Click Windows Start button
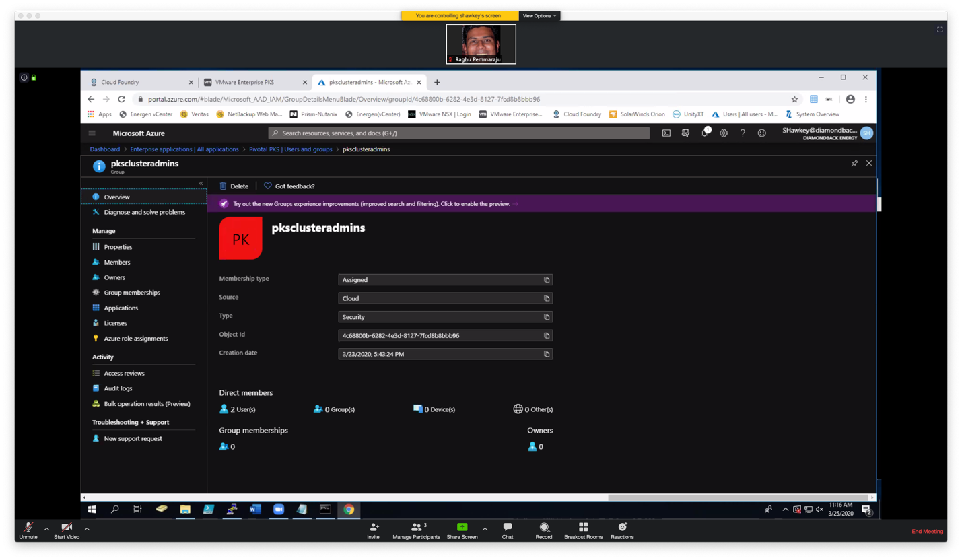Screen dimensions: 962x560 [x=92, y=510]
